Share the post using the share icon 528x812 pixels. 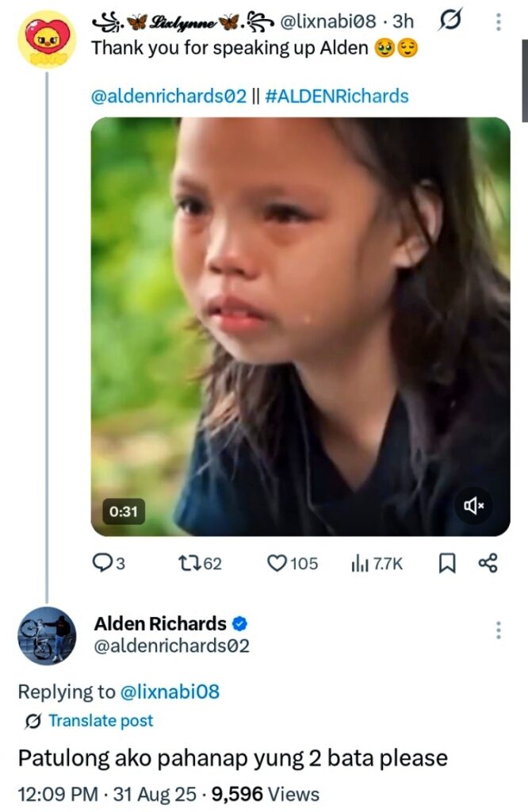[x=488, y=563]
